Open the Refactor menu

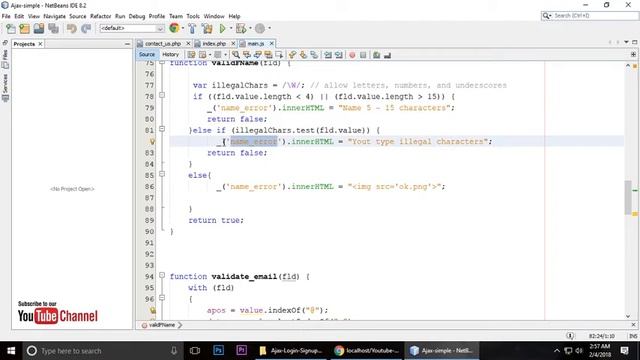[x=100, y=16]
